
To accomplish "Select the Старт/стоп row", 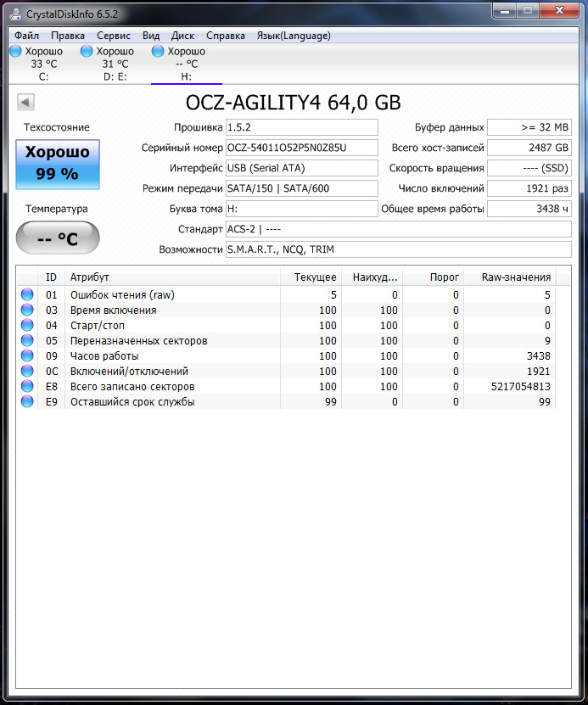I will point(286,326).
